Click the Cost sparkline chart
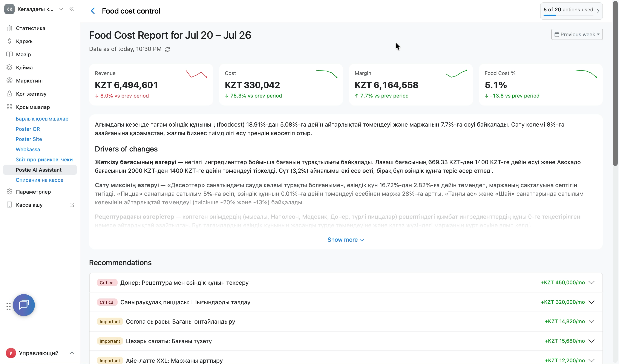Image resolution: width=619 pixels, height=364 pixels. click(326, 74)
